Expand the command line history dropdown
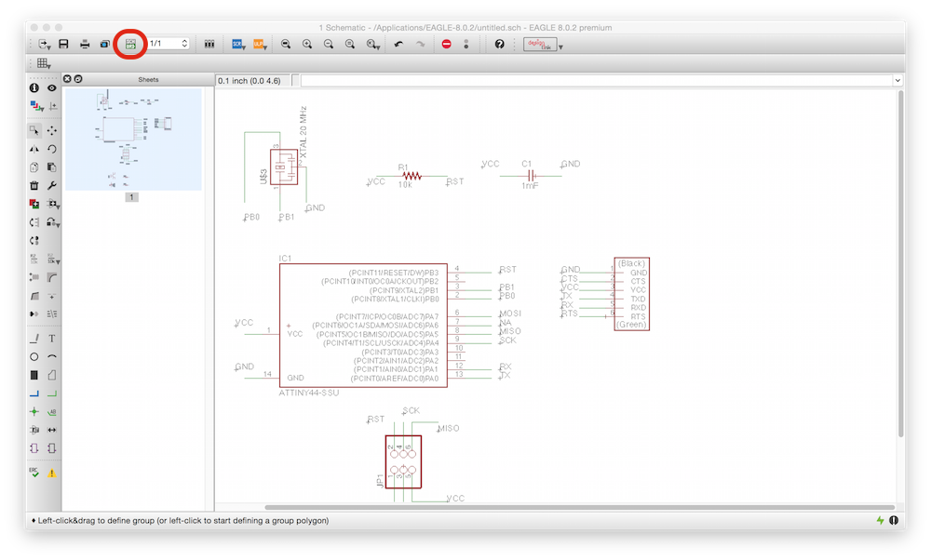Viewport: 931px width, 560px height. coord(897,81)
